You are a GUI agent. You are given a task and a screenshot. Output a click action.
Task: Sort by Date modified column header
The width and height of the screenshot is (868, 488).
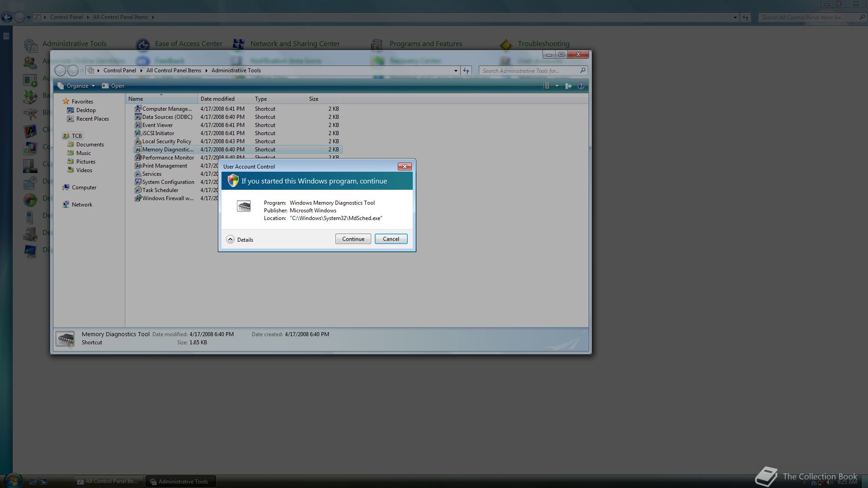coord(225,99)
